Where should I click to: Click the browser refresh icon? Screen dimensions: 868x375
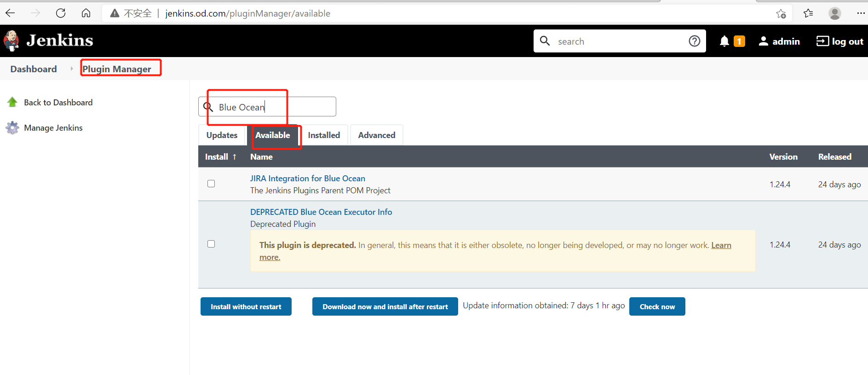pyautogui.click(x=61, y=13)
